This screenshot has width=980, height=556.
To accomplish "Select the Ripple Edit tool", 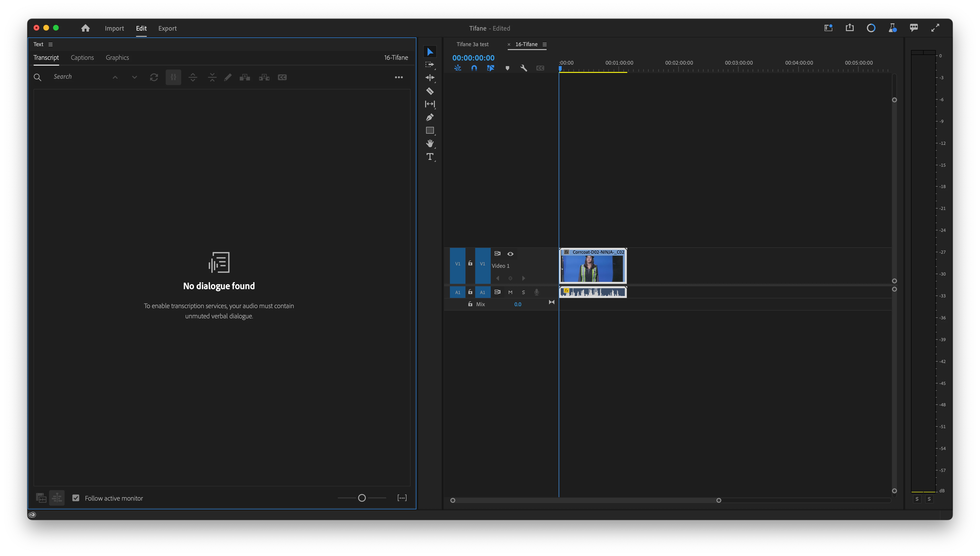I will 430,78.
